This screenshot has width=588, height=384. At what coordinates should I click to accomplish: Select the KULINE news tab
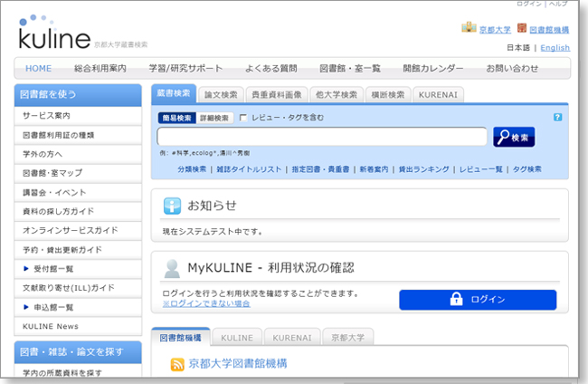point(237,338)
